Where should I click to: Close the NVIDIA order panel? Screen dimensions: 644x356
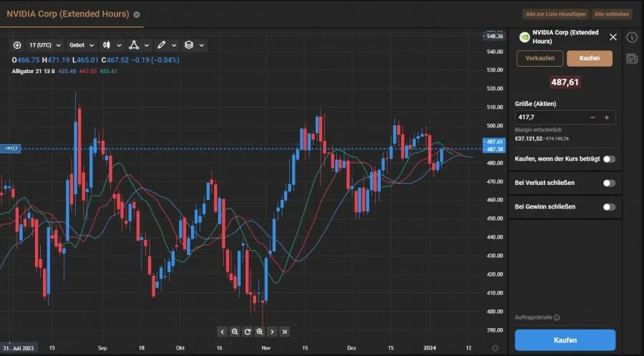pyautogui.click(x=613, y=37)
